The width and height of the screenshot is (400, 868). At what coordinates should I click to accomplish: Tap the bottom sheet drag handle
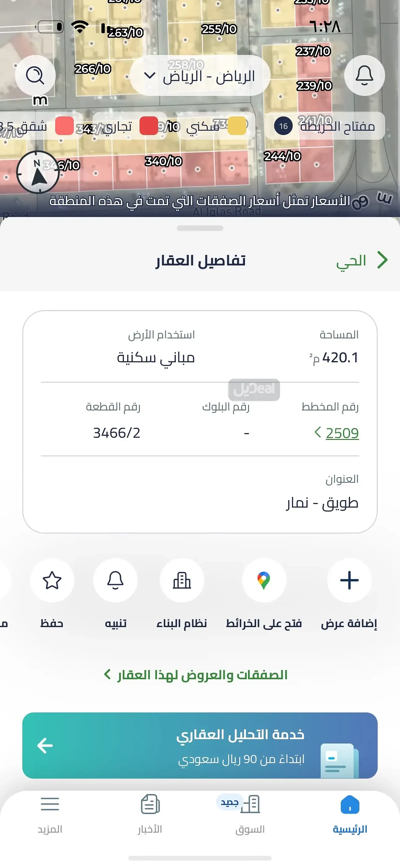[x=200, y=228]
